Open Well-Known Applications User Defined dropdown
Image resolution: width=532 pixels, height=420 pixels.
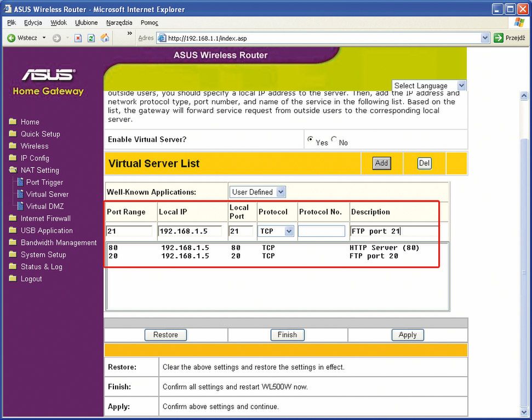pos(258,192)
